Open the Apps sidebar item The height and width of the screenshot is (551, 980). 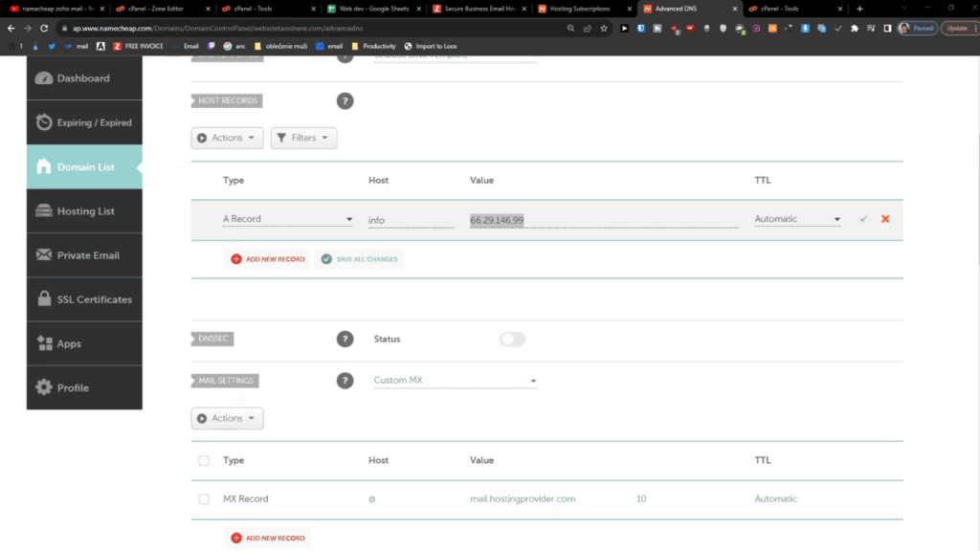tap(84, 343)
